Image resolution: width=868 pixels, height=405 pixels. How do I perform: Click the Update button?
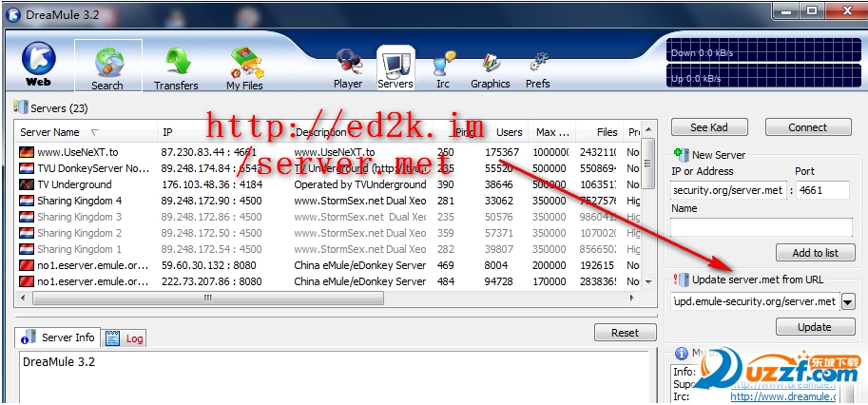point(815,327)
